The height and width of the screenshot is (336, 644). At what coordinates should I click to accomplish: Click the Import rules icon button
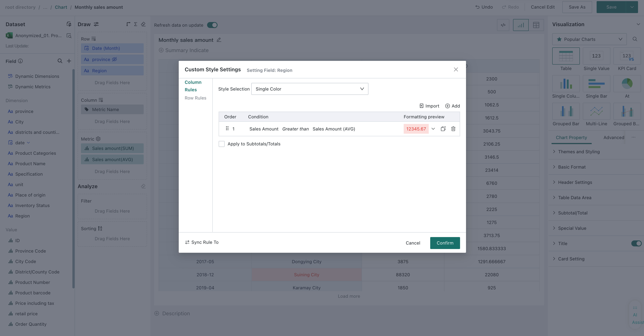coord(429,106)
